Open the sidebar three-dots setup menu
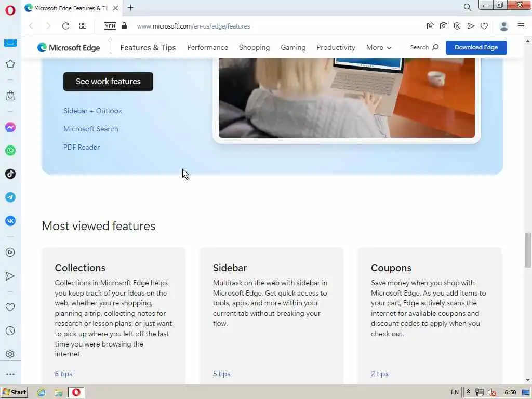 pos(10,374)
